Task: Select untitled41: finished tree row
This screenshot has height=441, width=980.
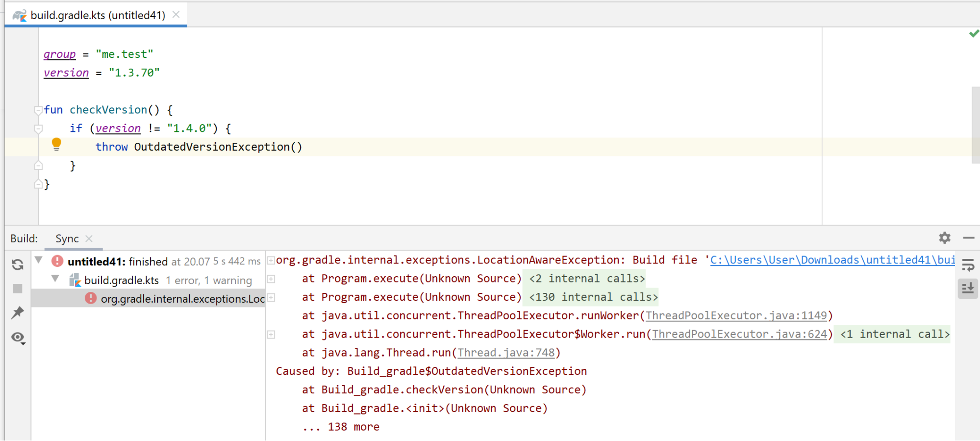Action: pyautogui.click(x=149, y=261)
